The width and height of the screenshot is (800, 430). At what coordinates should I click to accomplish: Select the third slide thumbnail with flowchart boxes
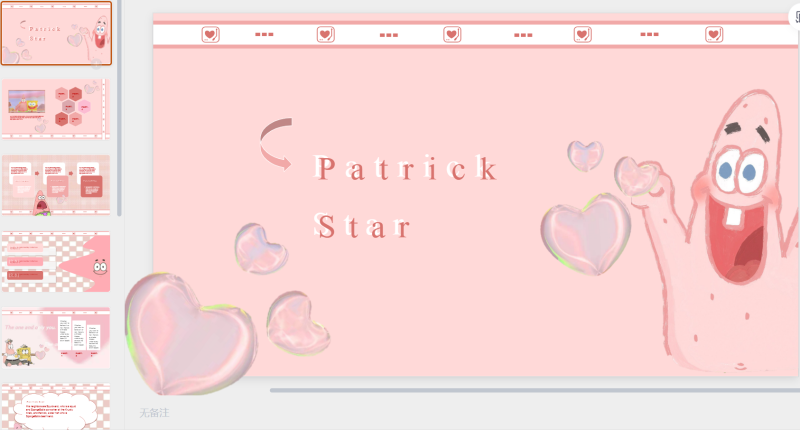pos(56,185)
